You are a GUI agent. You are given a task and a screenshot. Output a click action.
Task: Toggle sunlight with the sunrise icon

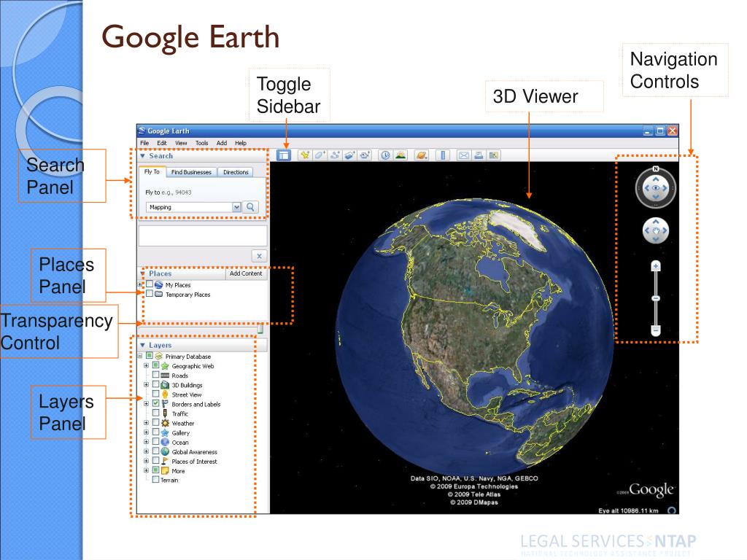pyautogui.click(x=400, y=155)
